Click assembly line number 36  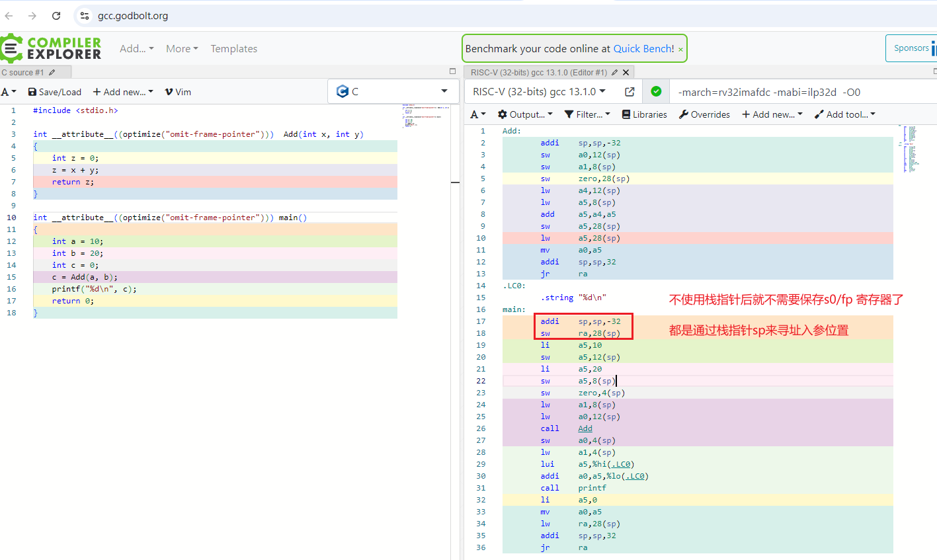[481, 547]
